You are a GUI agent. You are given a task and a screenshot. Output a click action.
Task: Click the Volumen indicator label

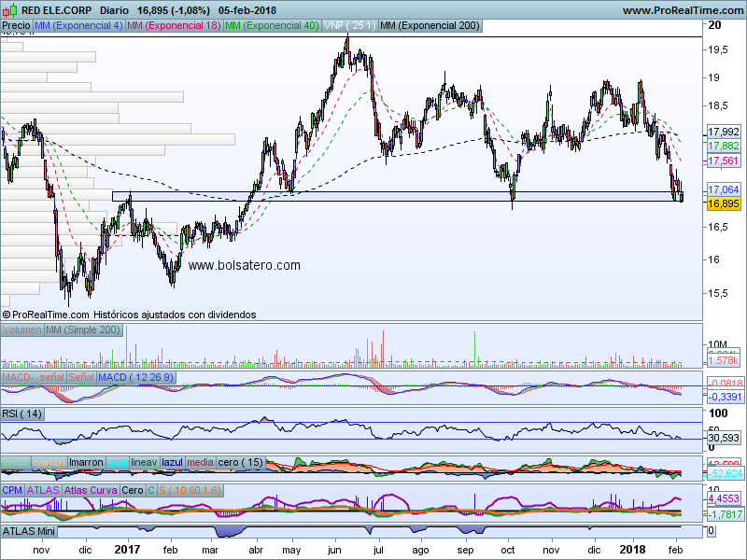pyautogui.click(x=21, y=330)
